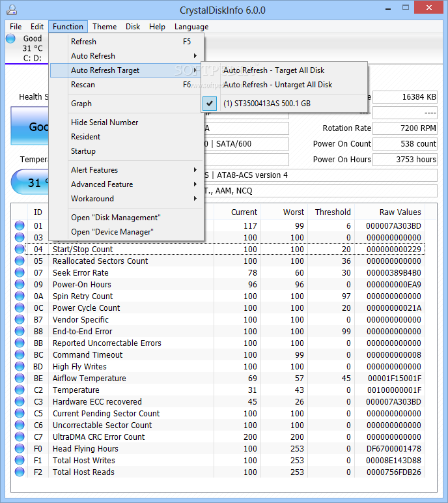Click the Rotation Rate 7200 RPM field
Image resolution: width=448 pixels, height=503 pixels.
(x=405, y=128)
